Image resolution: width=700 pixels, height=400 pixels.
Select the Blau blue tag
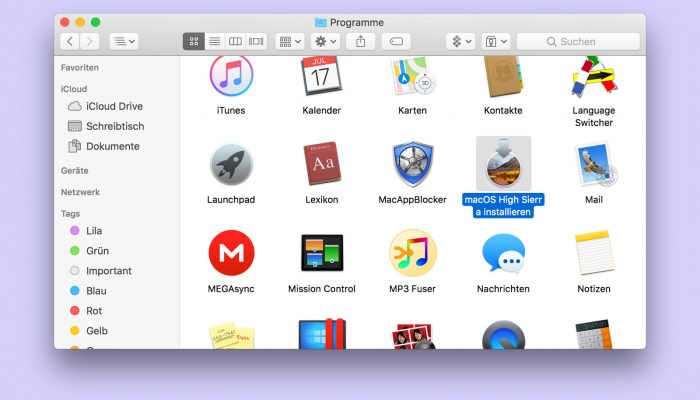pos(117,291)
